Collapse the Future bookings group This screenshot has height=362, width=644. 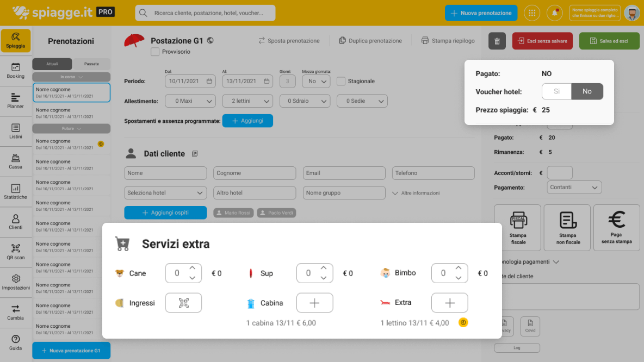coord(71,128)
